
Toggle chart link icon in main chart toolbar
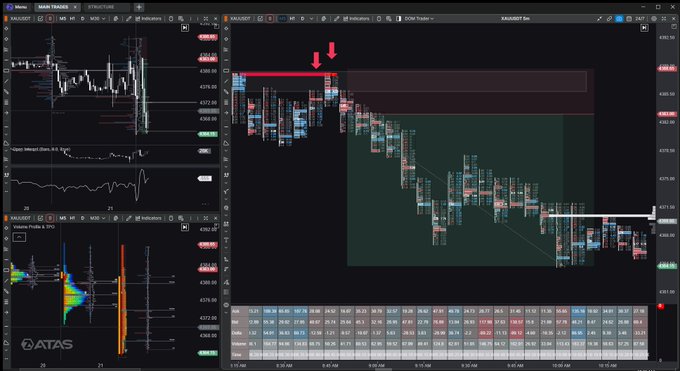[x=609, y=19]
